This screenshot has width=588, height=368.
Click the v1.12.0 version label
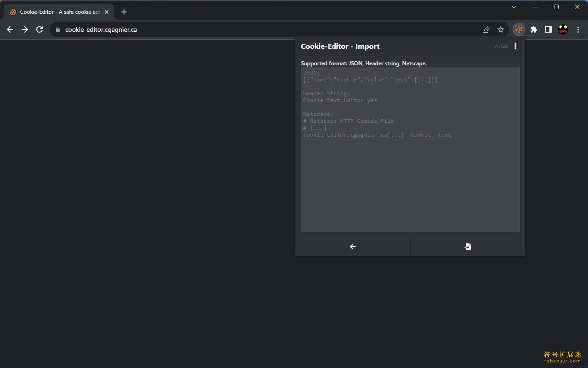(501, 46)
